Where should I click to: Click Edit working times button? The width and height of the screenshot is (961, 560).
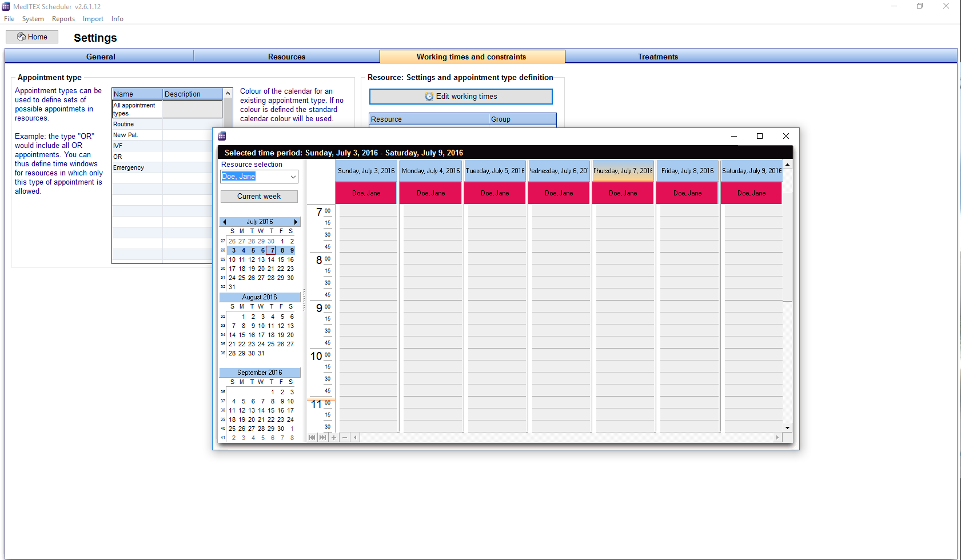[461, 97]
